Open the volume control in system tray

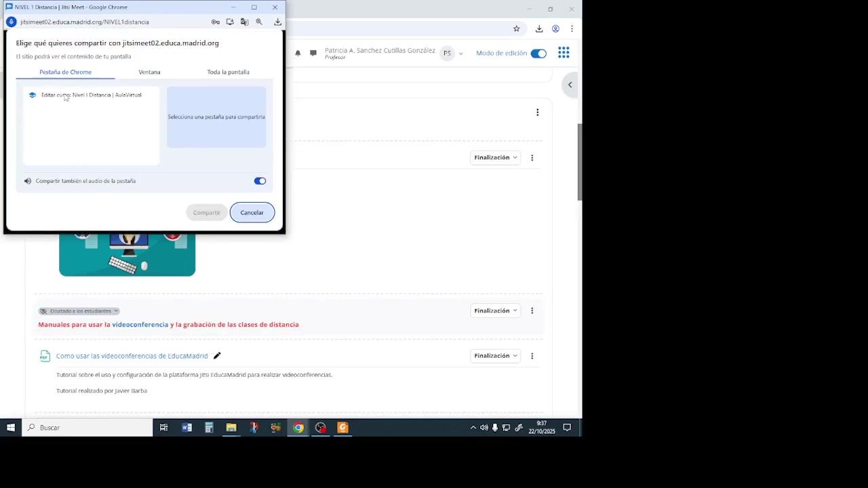484,428
